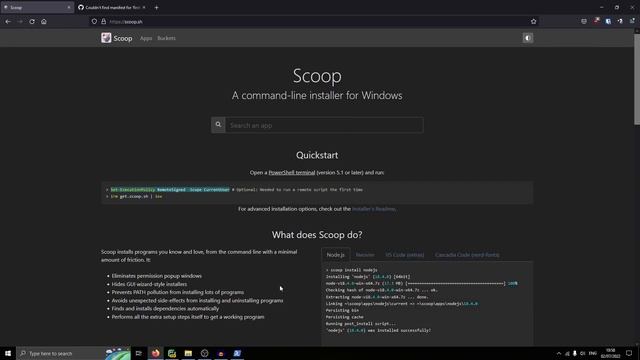Click the page vertical scrollbar thumb
The width and height of the screenshot is (640, 360).
[x=637, y=80]
